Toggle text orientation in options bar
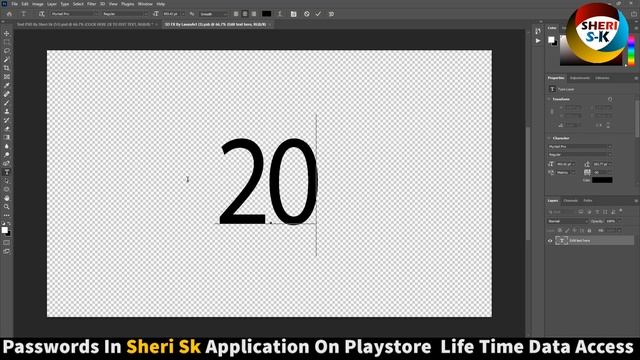Viewport: 640px width, 360px height. (x=41, y=14)
